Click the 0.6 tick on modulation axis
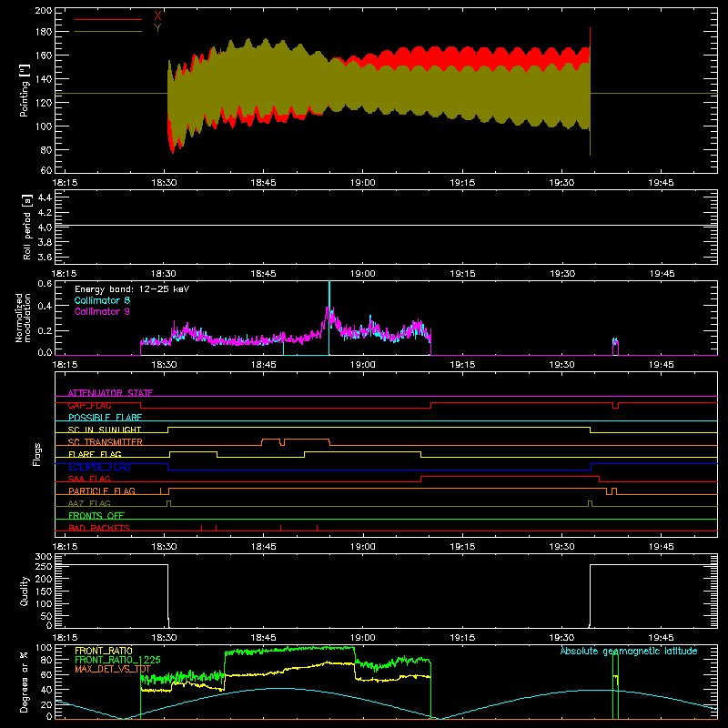 45,284
